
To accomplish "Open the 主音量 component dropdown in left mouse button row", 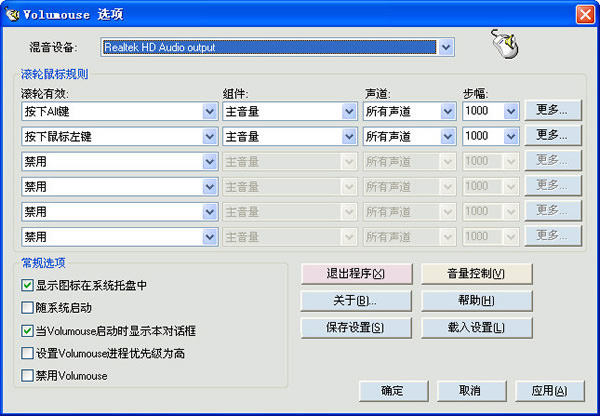I will [290, 136].
